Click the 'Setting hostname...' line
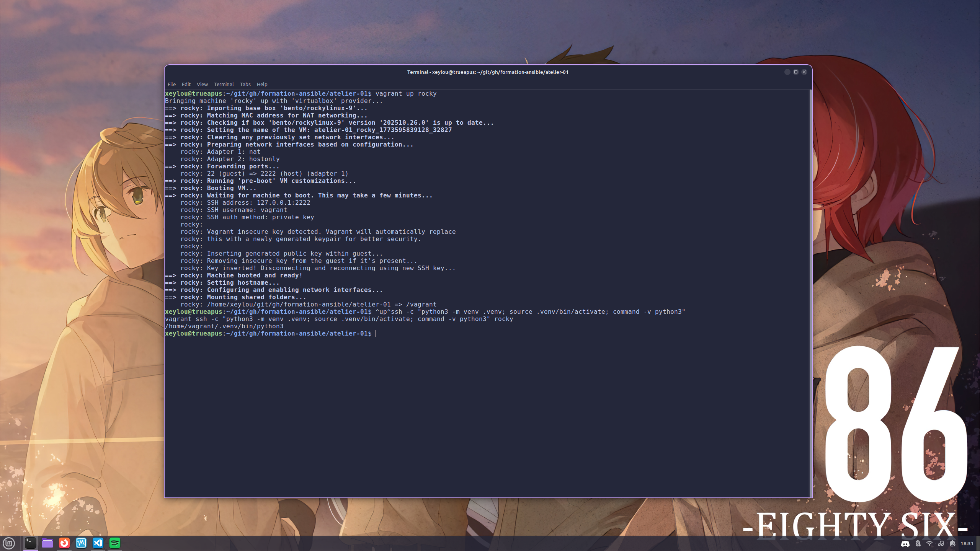 tap(222, 283)
